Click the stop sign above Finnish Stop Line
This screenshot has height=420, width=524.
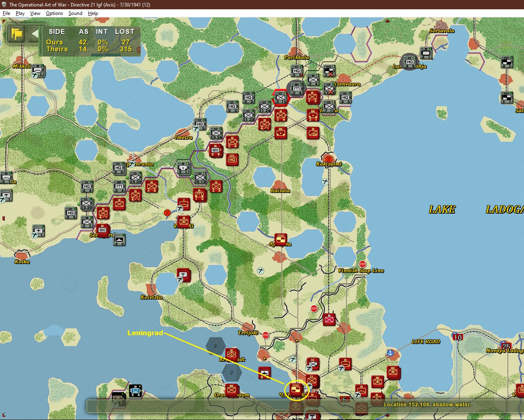click(363, 264)
